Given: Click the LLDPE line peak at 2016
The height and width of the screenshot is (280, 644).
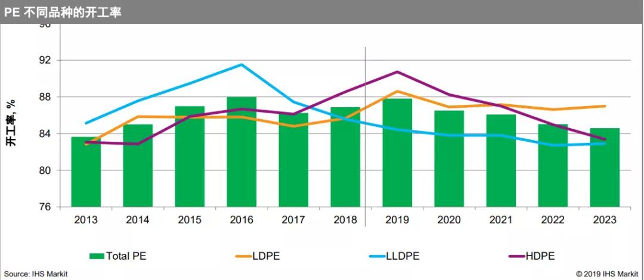Looking at the screenshot, I should coord(241,64).
